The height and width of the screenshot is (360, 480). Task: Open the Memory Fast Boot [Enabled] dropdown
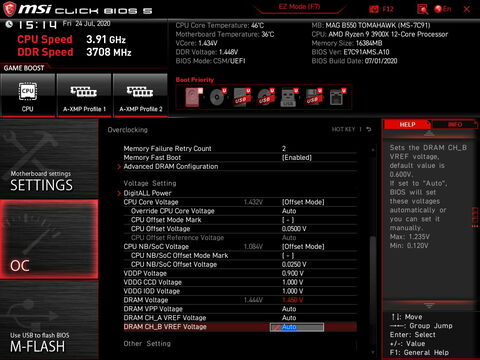[297, 157]
